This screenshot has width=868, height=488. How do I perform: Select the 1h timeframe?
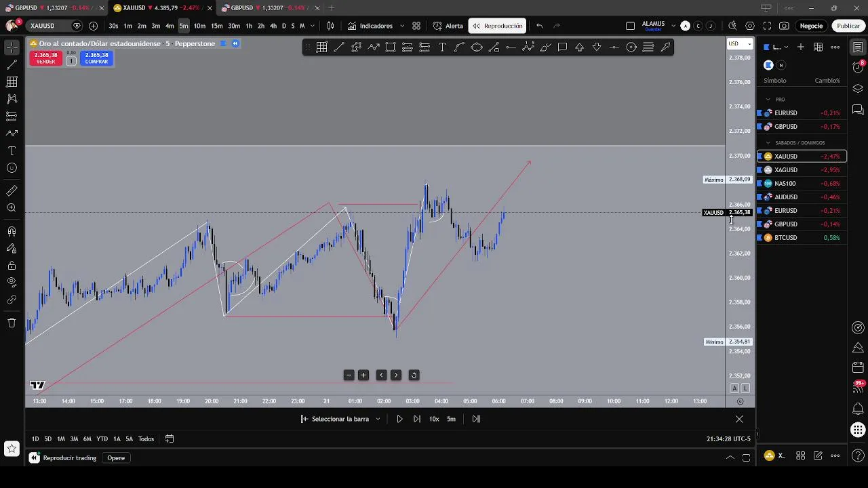point(249,26)
